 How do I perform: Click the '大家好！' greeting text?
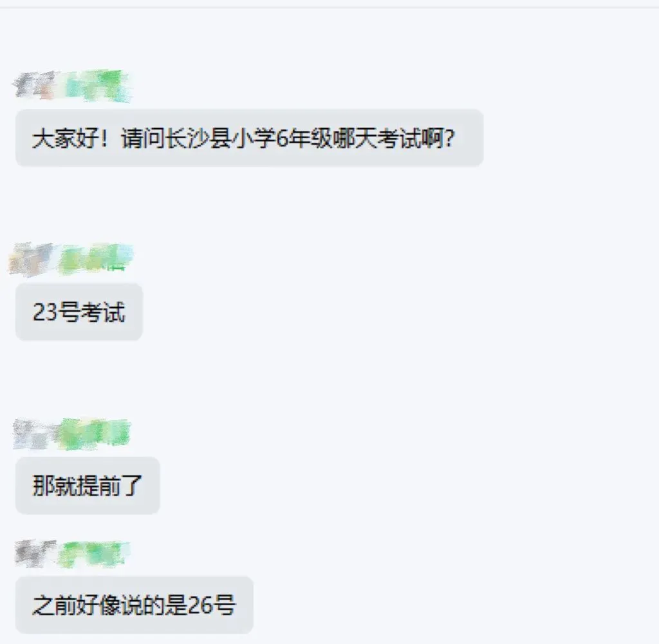pyautogui.click(x=70, y=138)
